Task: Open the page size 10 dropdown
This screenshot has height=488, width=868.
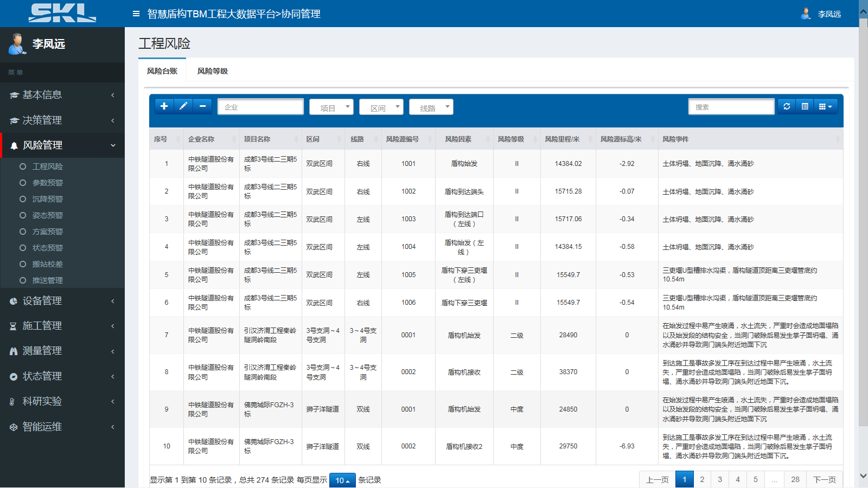Action: (342, 480)
